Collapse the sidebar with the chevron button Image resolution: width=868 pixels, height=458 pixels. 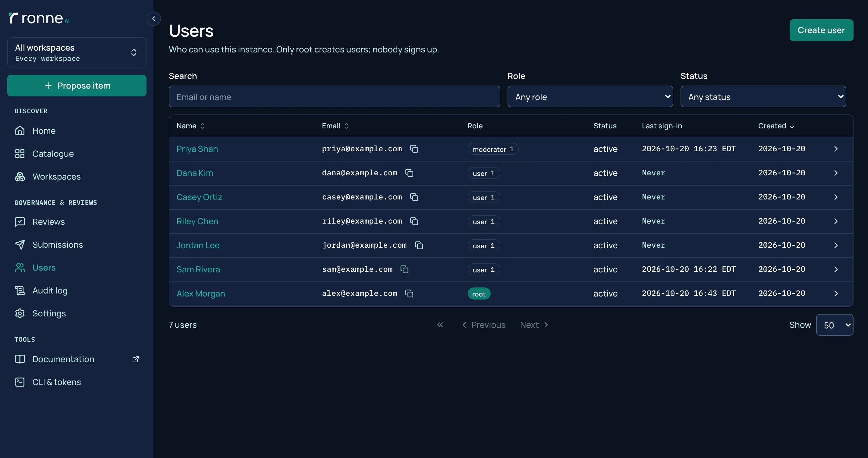154,18
